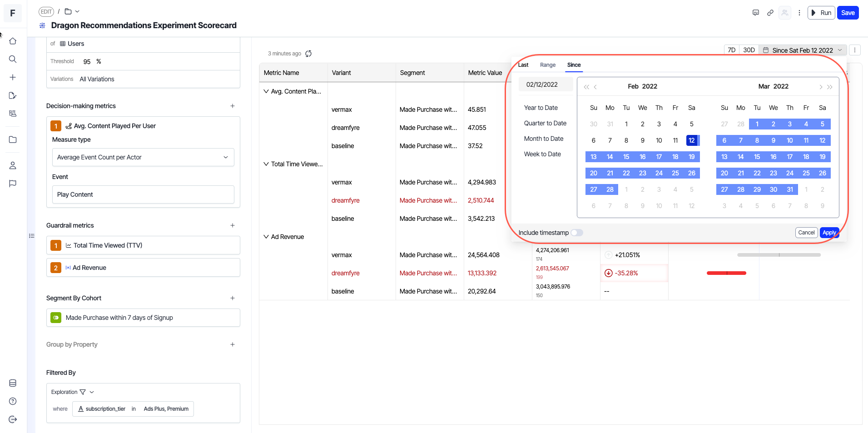Open the Measure type dropdown

coord(143,157)
